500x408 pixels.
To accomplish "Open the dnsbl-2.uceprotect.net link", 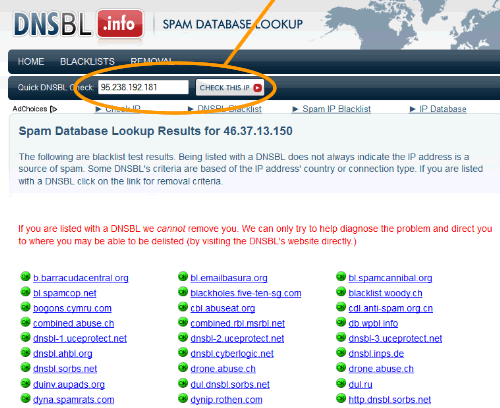I will pyautogui.click(x=237, y=339).
